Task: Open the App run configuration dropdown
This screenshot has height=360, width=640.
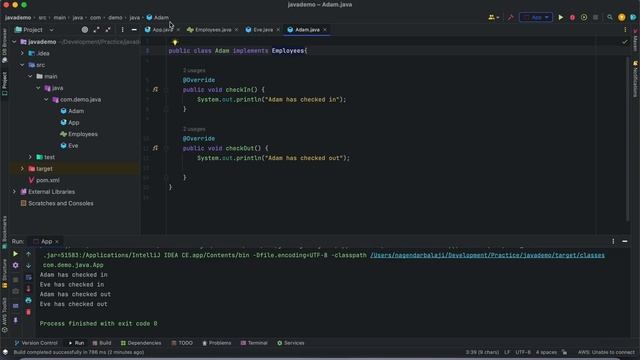Action: coord(536,18)
